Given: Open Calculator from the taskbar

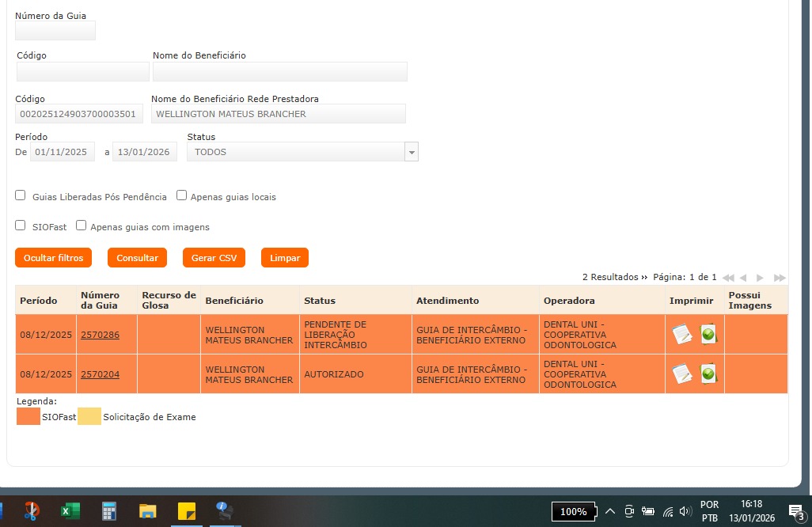Looking at the screenshot, I should point(109,511).
